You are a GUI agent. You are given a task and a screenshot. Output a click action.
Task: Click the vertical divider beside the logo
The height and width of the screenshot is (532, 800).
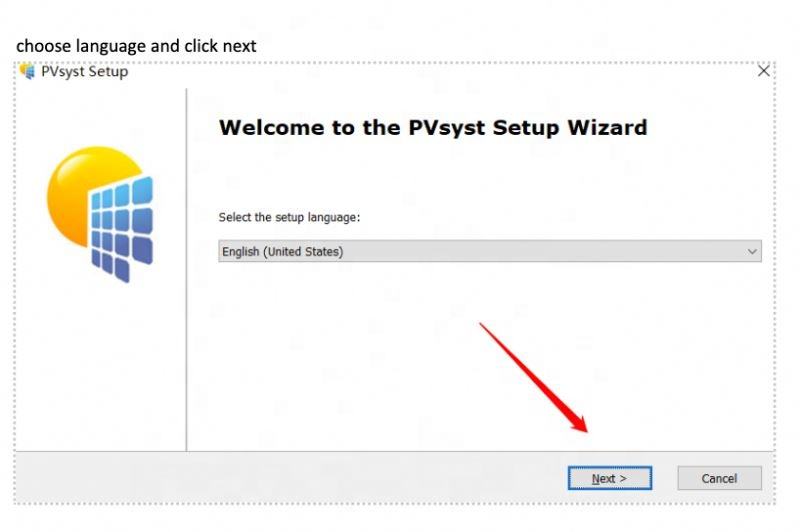tap(187, 269)
